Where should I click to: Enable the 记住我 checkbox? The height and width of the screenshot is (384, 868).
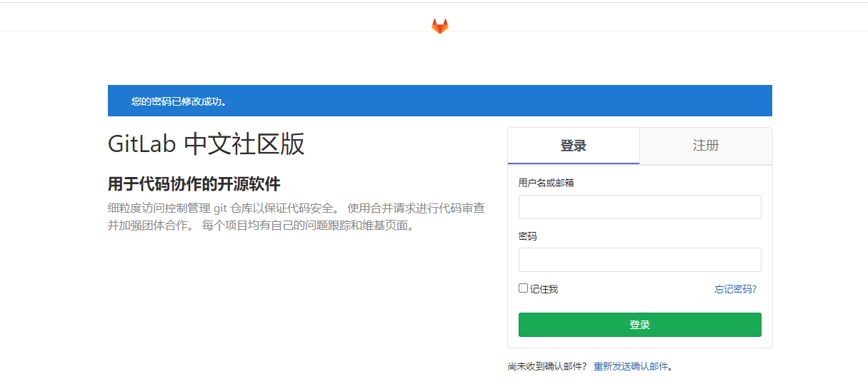point(524,288)
